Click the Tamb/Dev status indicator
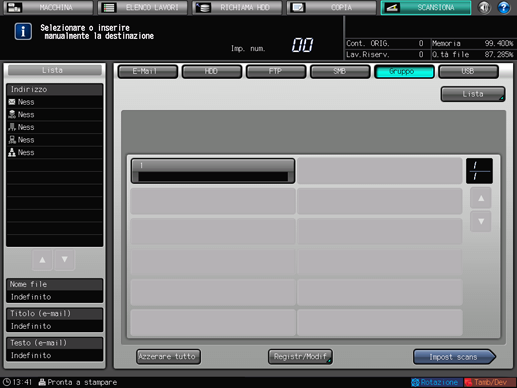This screenshot has height=388, width=517. click(489, 382)
